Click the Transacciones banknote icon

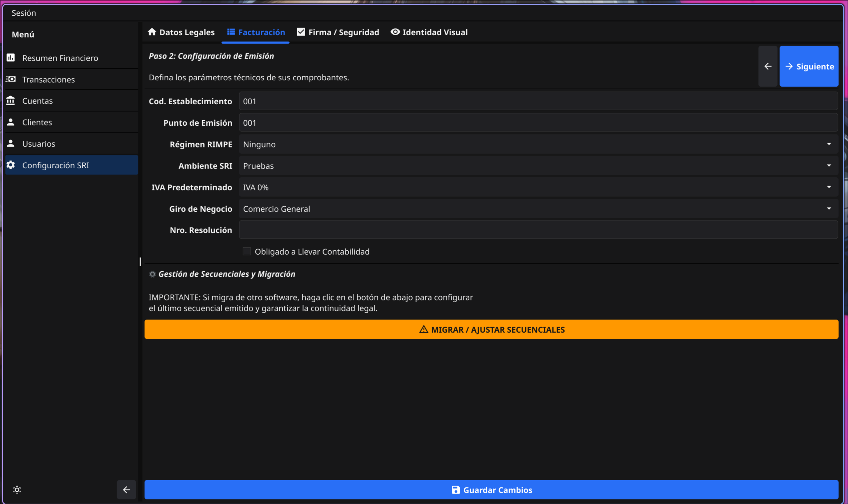(x=11, y=79)
